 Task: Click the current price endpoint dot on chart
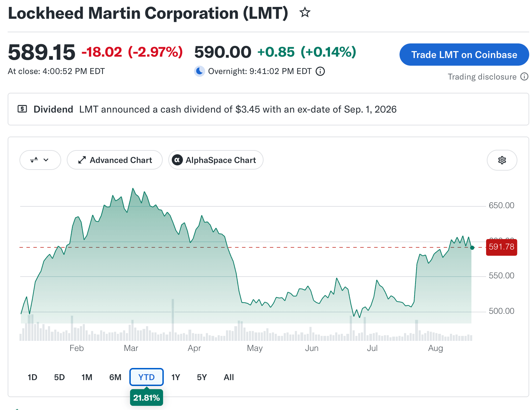click(472, 248)
